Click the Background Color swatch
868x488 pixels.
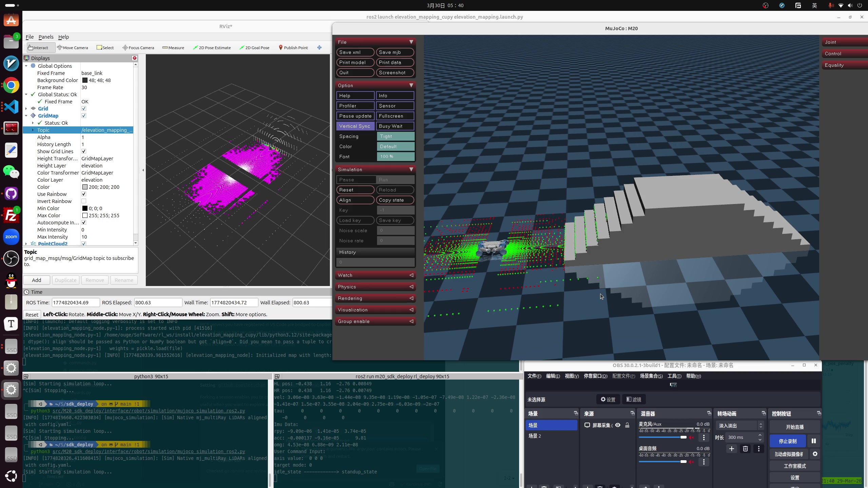pos(85,80)
